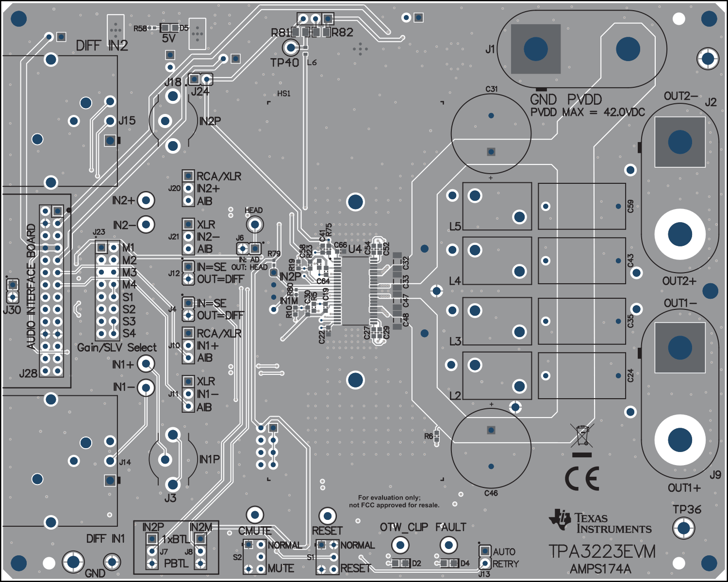The image size is (728, 582).
Task: Click the J12 jumper designator
Action: 174,274
